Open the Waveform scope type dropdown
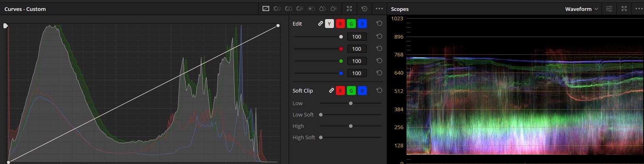 (582, 9)
